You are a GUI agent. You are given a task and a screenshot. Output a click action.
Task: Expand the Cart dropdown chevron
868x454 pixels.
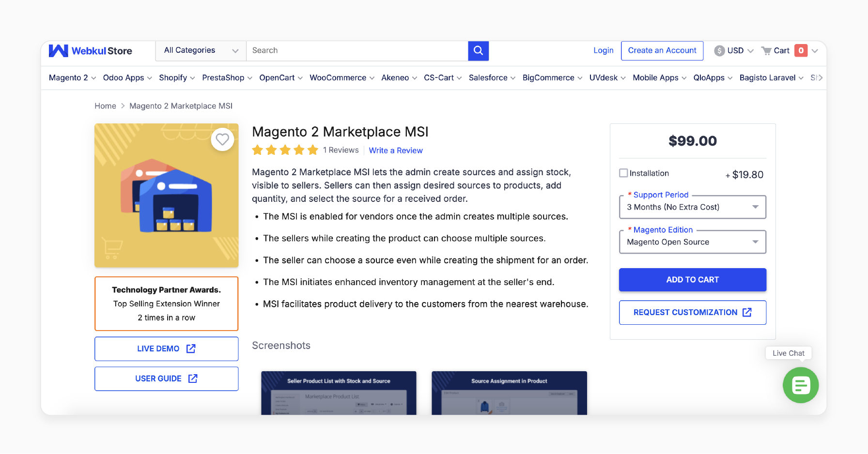coord(815,51)
